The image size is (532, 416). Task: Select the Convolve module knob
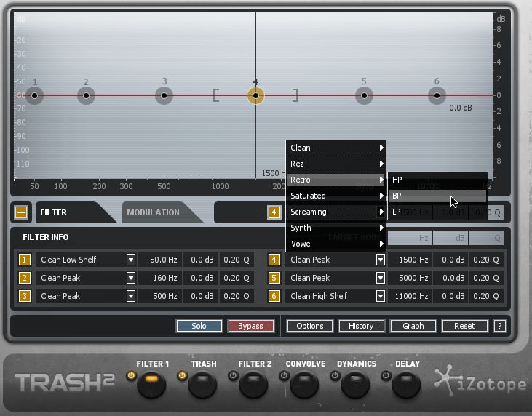coord(304,385)
